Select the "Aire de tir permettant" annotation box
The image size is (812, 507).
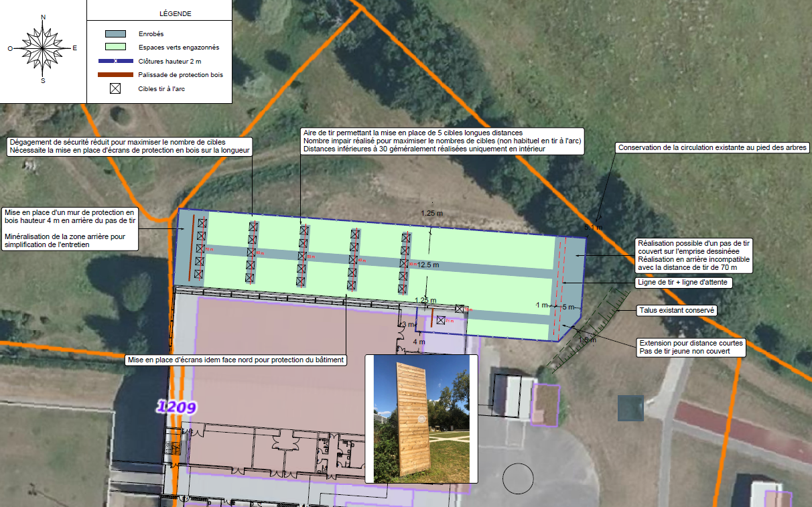(x=442, y=141)
